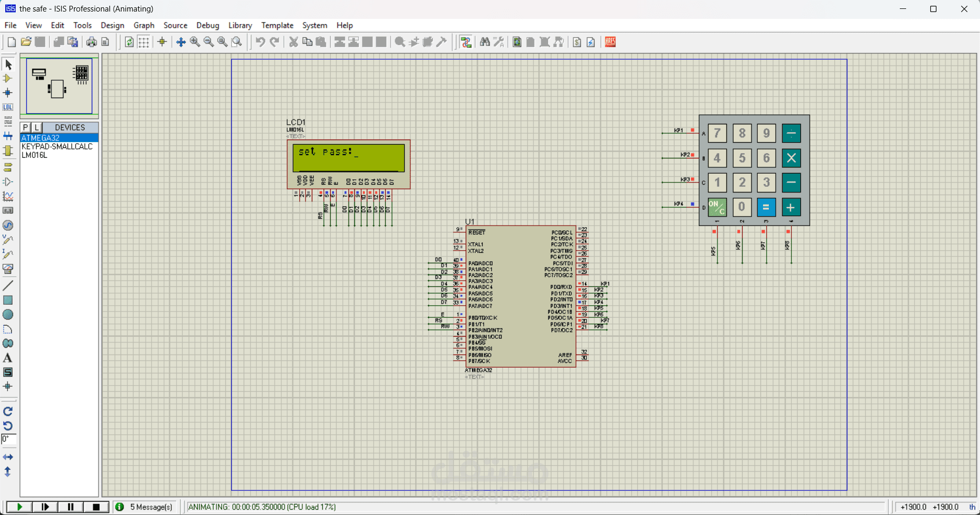The image size is (980, 515).
Task: Stop the simulation
Action: click(96, 507)
